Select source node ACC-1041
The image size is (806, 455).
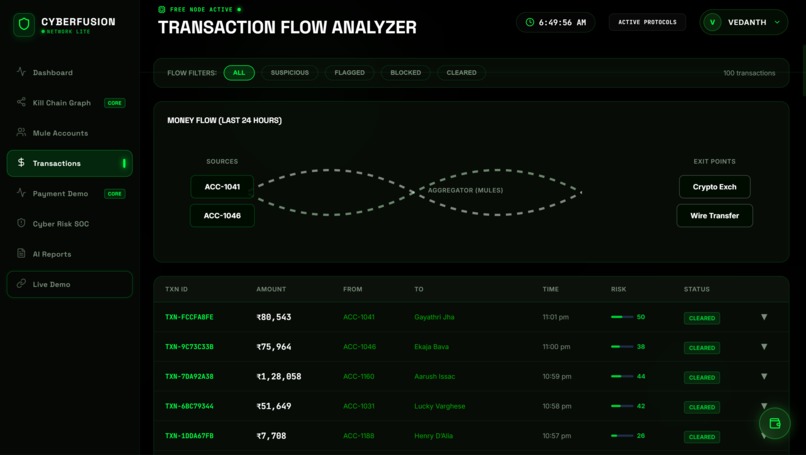[x=222, y=187]
